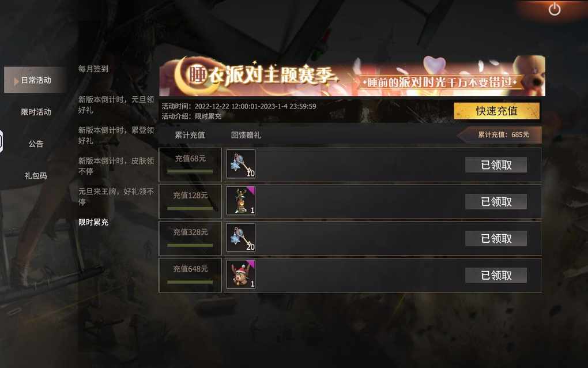
Task: Click 已领取 button for 充值68元 row
Action: 496,165
